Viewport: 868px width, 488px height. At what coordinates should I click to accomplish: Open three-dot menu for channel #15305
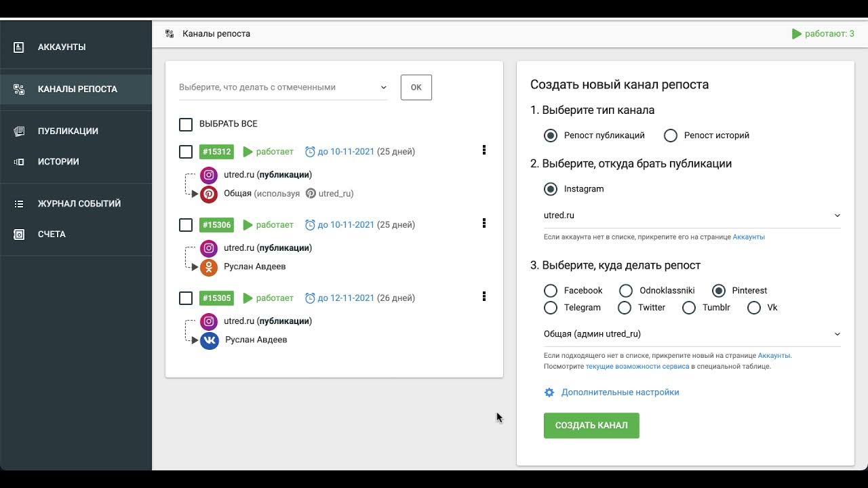[484, 297]
